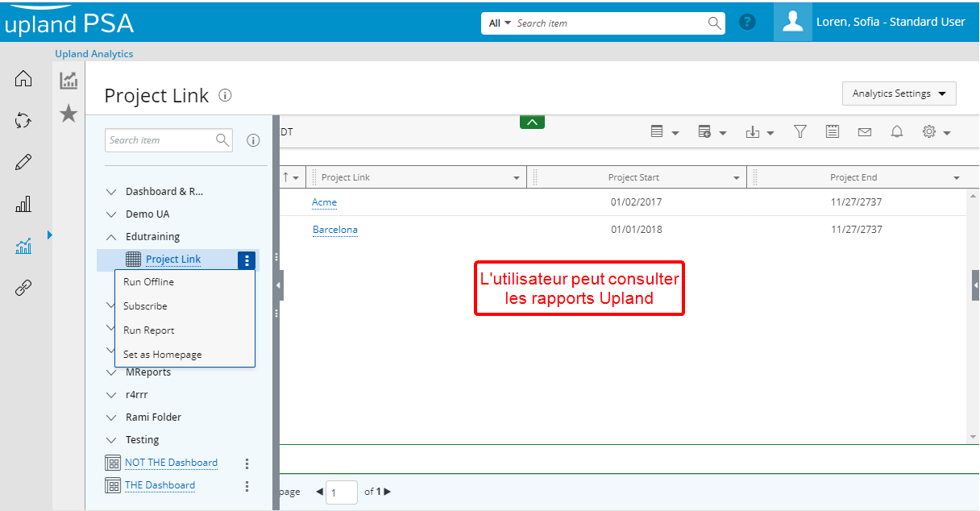Viewport: 980px width, 511px height.
Task: Collapse the Edutraining folder
Action: 111,237
